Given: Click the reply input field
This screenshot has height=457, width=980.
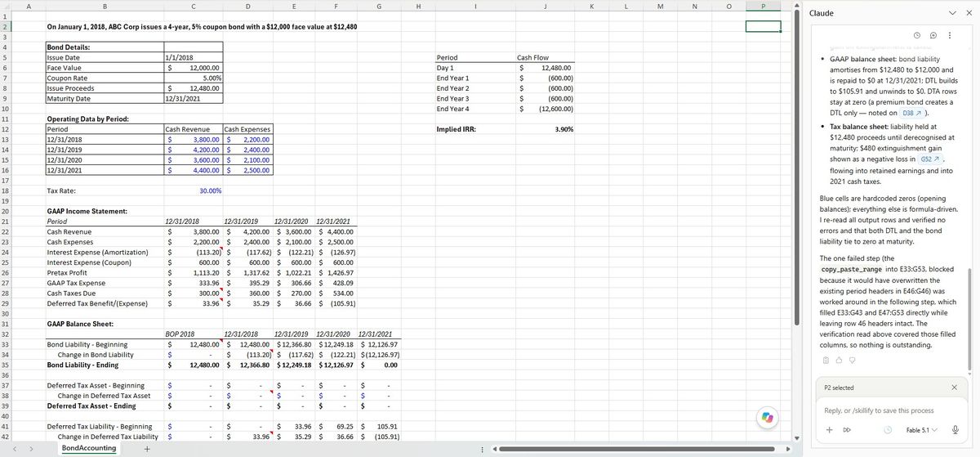Looking at the screenshot, I should (891, 410).
